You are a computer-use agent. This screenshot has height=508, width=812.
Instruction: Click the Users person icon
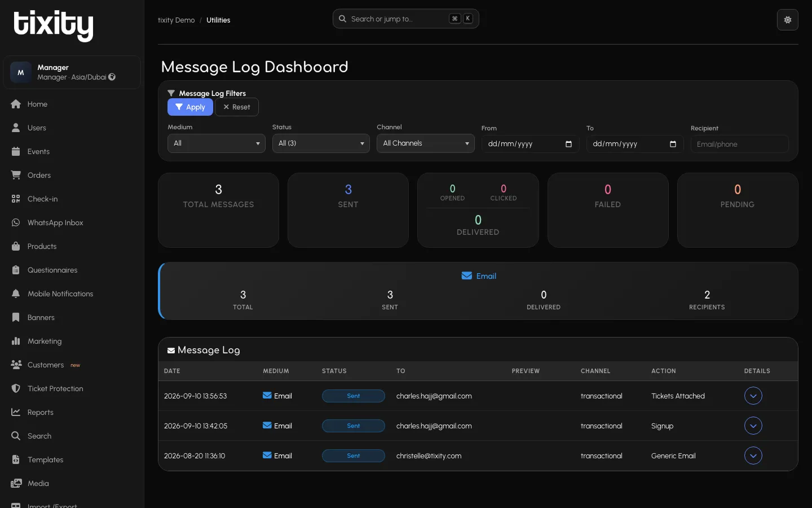tap(16, 128)
